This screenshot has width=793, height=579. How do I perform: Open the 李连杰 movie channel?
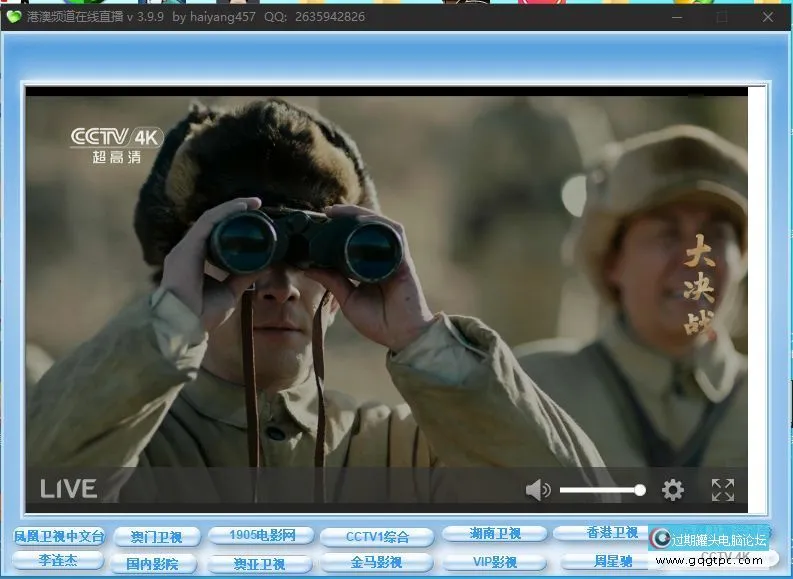59,560
